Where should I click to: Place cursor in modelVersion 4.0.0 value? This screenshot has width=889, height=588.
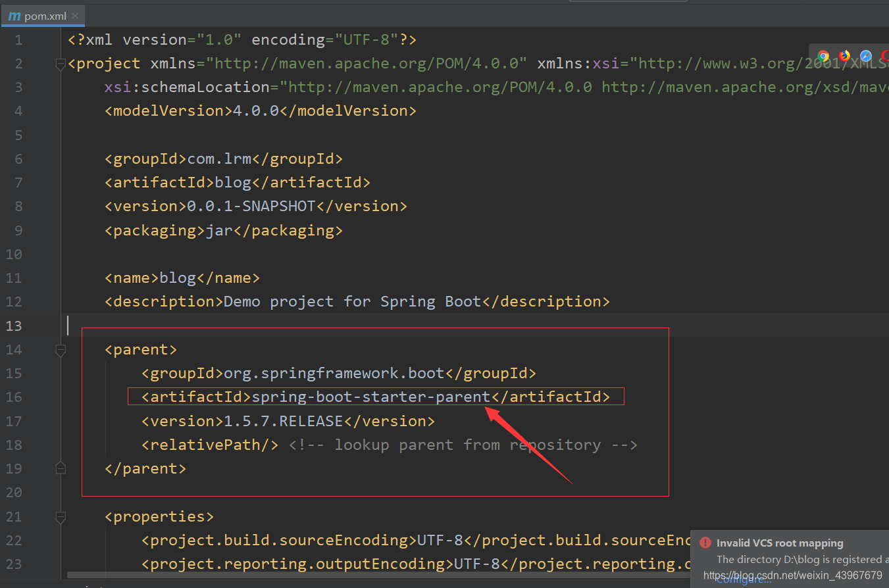pyautogui.click(x=256, y=111)
